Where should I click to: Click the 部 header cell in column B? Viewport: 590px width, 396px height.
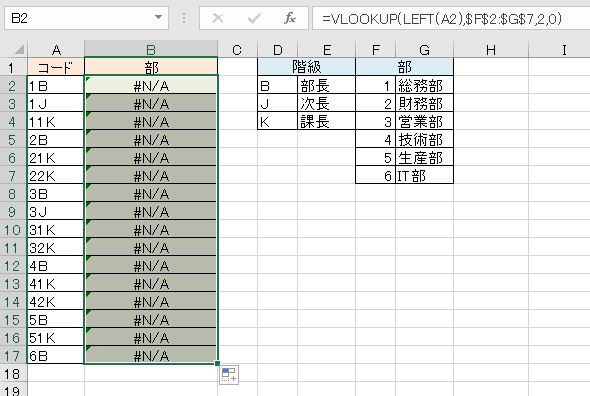[151, 67]
